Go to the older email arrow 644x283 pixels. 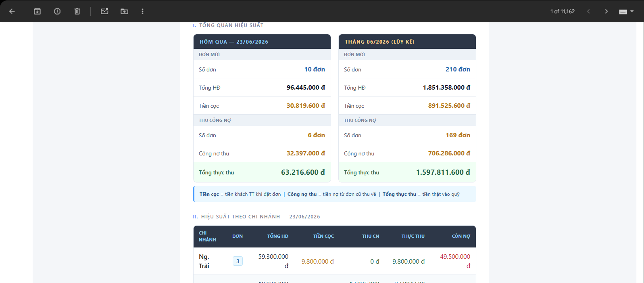pos(606,11)
